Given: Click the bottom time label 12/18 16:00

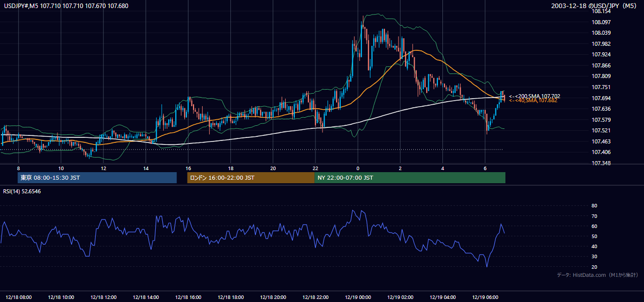Looking at the screenshot, I should click(x=188, y=297).
